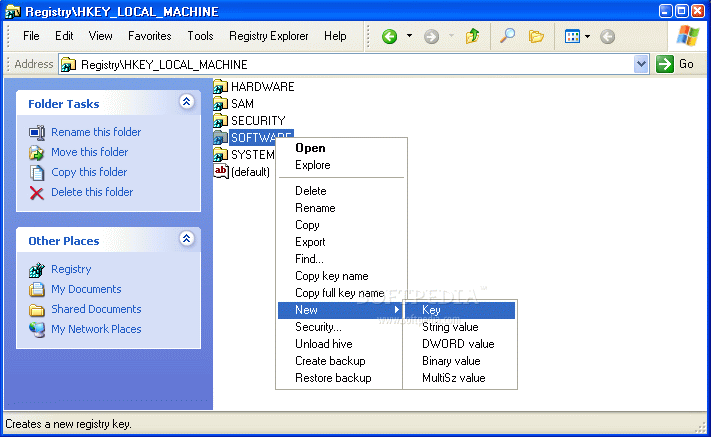Choose MultiSz value in the New submenu

point(460,378)
